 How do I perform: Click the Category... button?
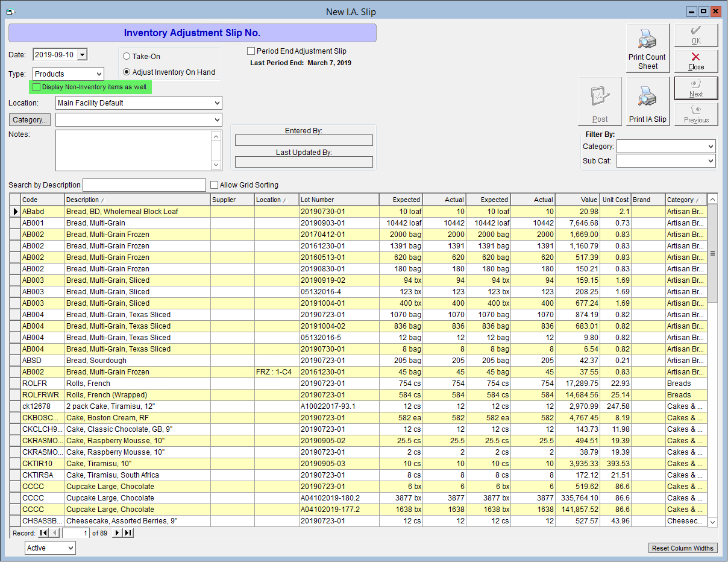tap(30, 120)
